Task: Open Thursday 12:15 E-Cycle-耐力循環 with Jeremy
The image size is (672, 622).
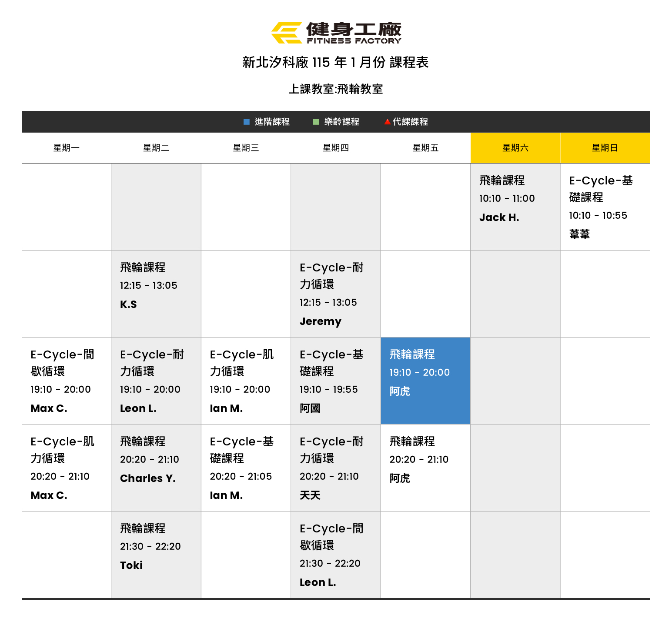Action: [x=335, y=294]
